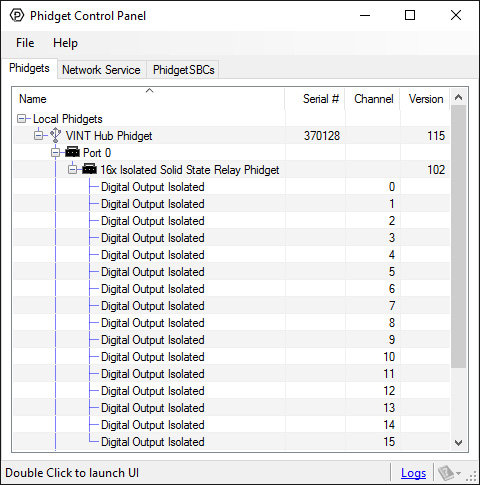Open the help icon in the status bar
This screenshot has width=480, height=485.
pos(446,473)
